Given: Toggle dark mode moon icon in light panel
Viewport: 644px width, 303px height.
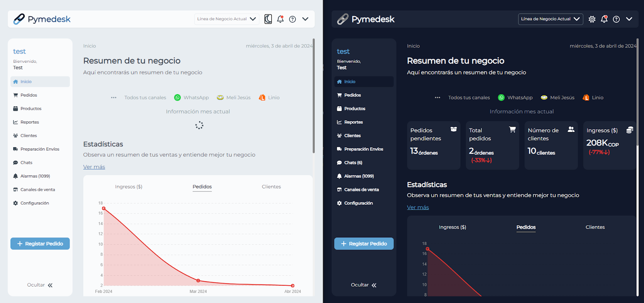Looking at the screenshot, I should (268, 19).
